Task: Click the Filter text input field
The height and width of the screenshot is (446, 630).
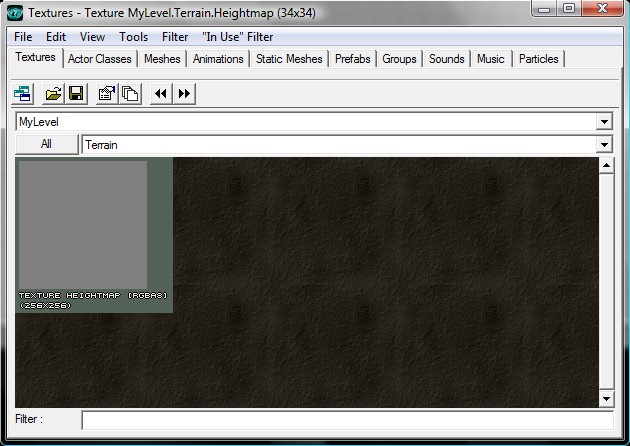Action: point(347,420)
